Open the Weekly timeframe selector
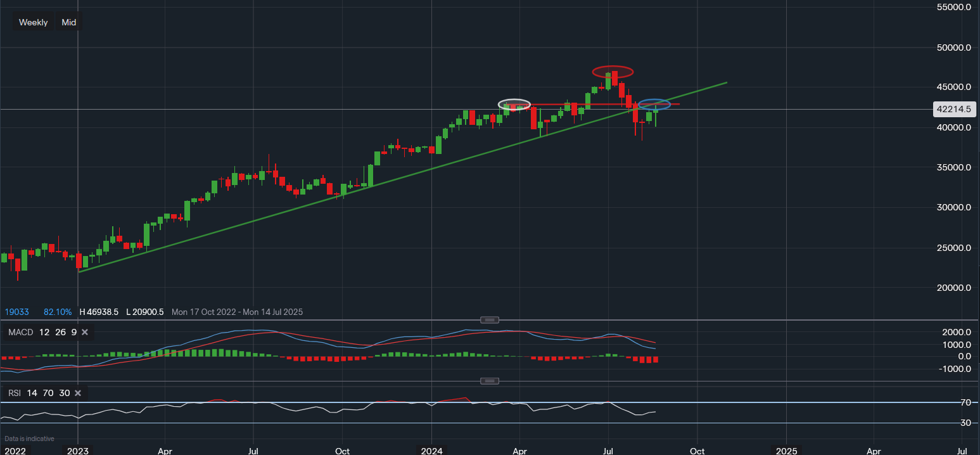This screenshot has width=980, height=455. (33, 22)
